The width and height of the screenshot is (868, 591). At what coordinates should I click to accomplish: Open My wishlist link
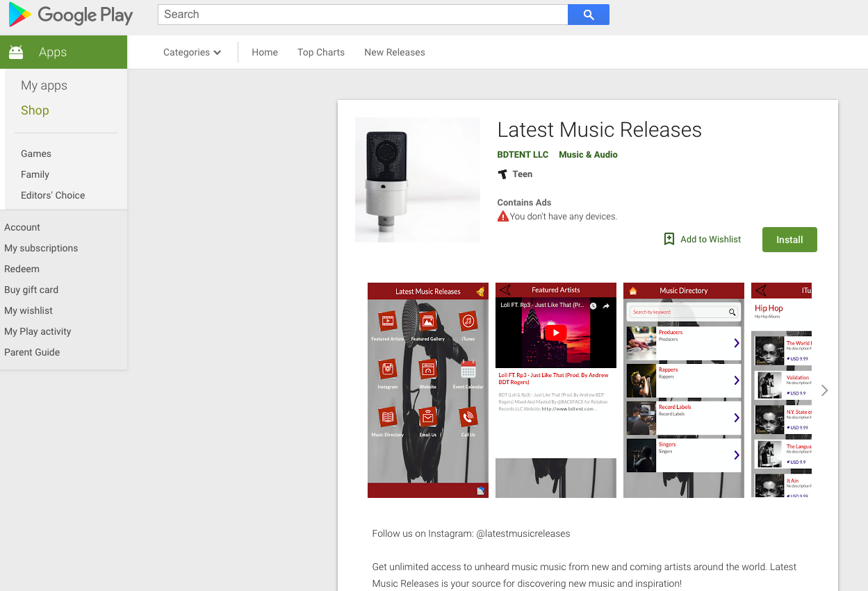(x=28, y=310)
